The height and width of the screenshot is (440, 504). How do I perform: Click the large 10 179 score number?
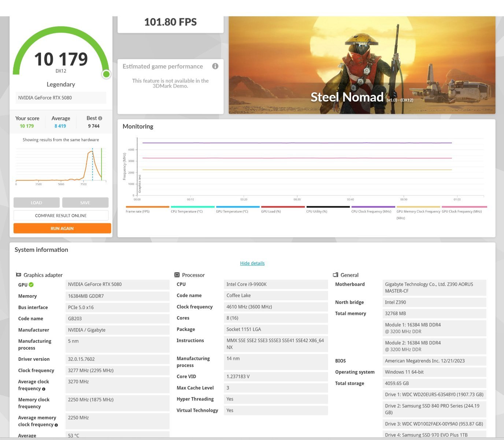[x=61, y=59]
